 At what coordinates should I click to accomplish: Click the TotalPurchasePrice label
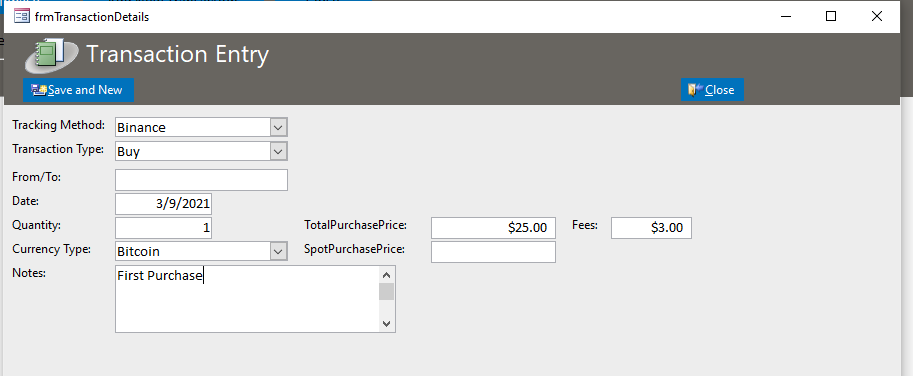tap(355, 225)
